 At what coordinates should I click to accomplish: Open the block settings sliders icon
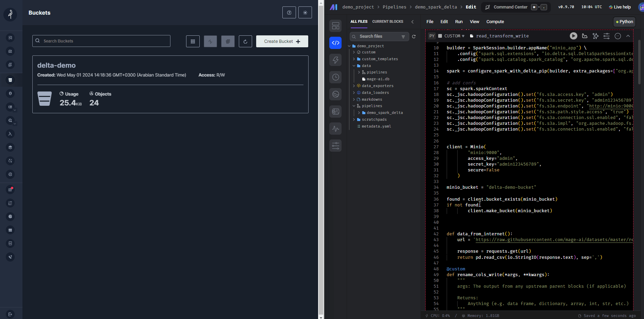[606, 36]
